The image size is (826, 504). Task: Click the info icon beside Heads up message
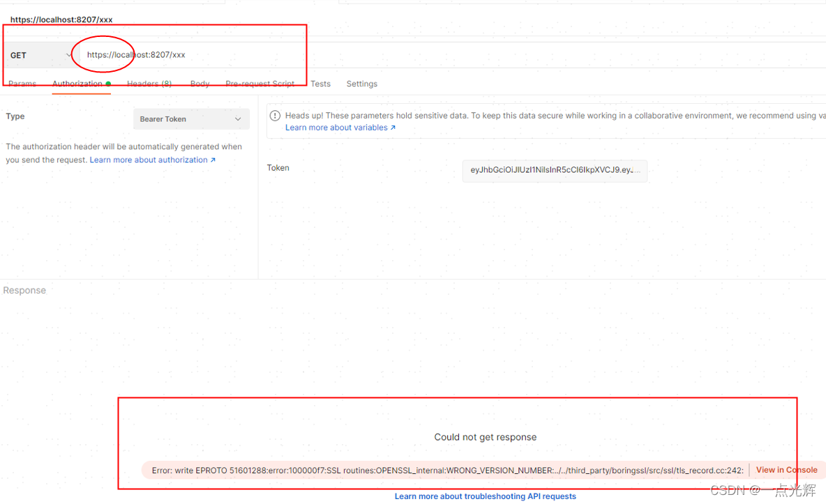pyautogui.click(x=275, y=115)
